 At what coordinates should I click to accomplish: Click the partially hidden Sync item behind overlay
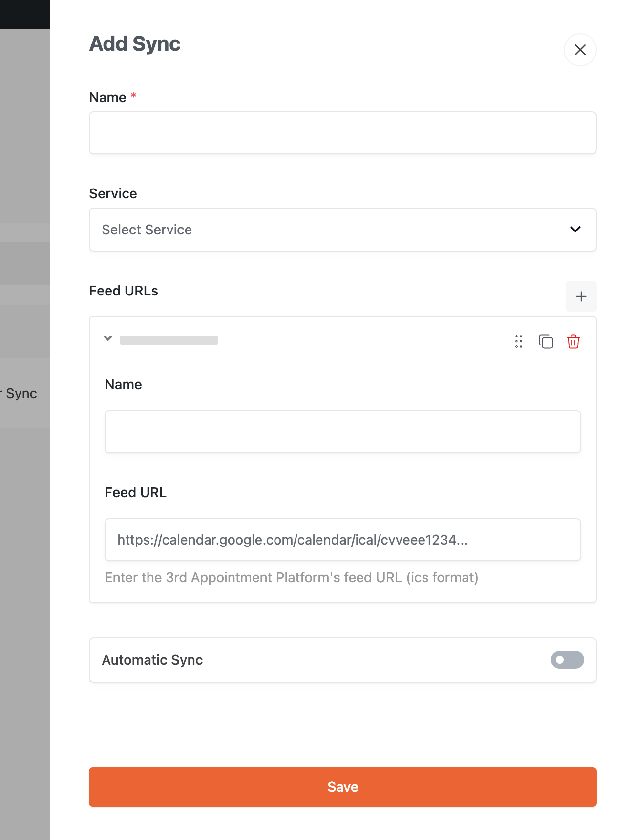[x=21, y=394]
